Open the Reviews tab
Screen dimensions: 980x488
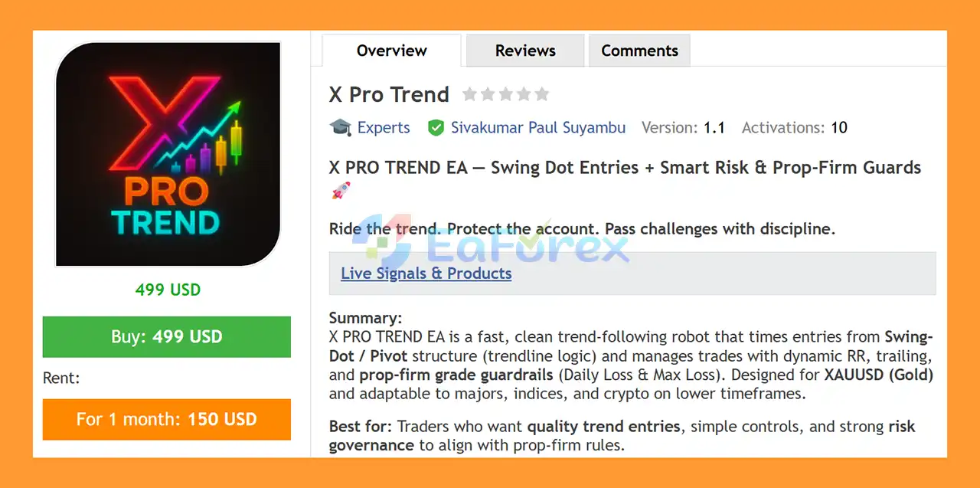pyautogui.click(x=525, y=51)
